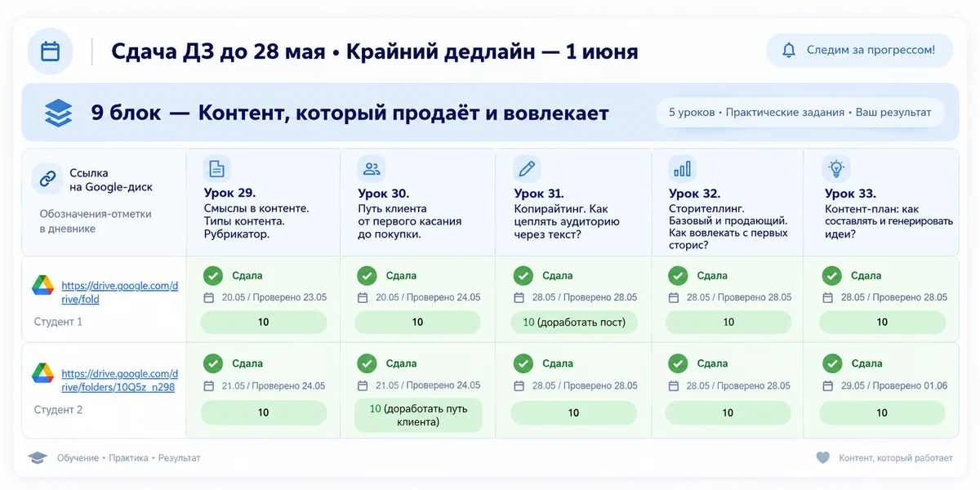This screenshot has width=980, height=490.
Task: Click the chain link icon near Google-диск
Action: coord(47,178)
